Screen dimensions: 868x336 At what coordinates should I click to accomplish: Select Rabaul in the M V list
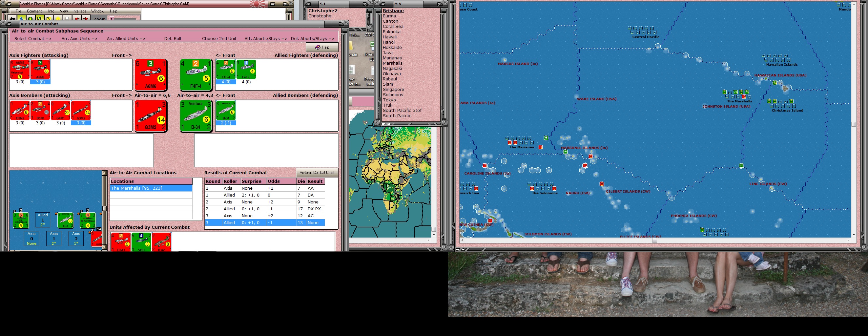(x=390, y=79)
